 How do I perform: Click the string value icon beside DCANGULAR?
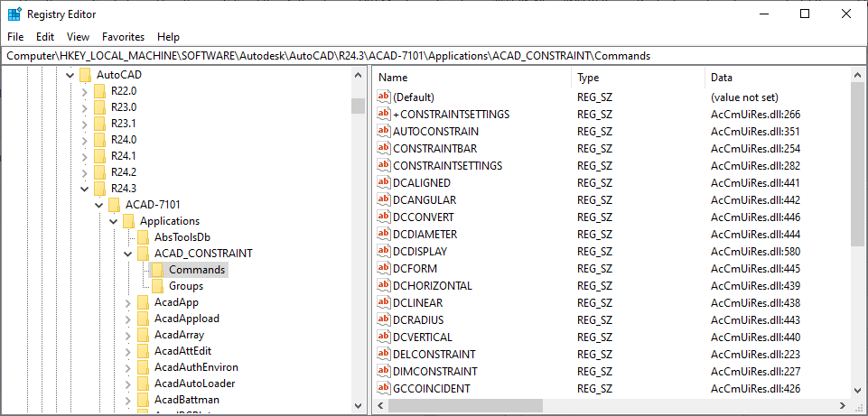pyautogui.click(x=384, y=199)
